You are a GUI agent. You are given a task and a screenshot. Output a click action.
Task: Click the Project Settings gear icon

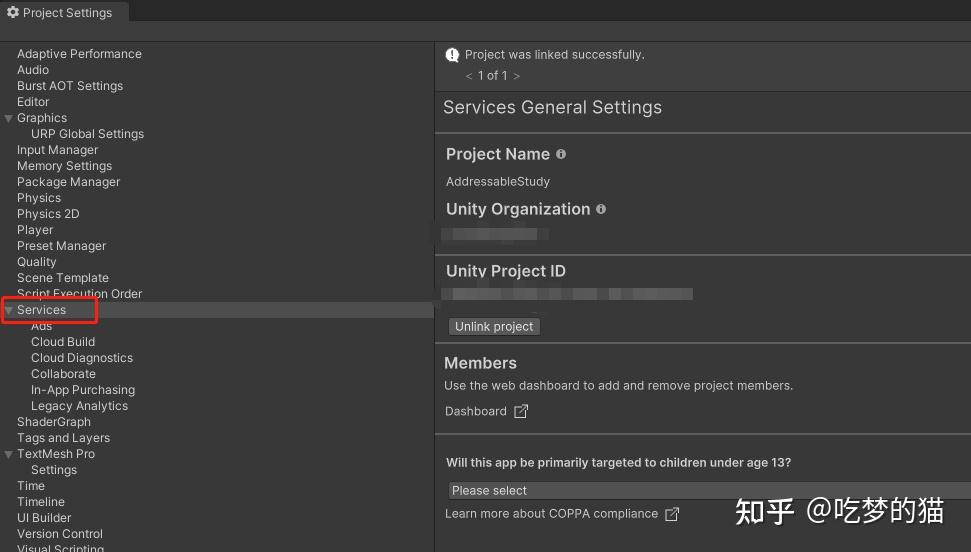pos(13,13)
